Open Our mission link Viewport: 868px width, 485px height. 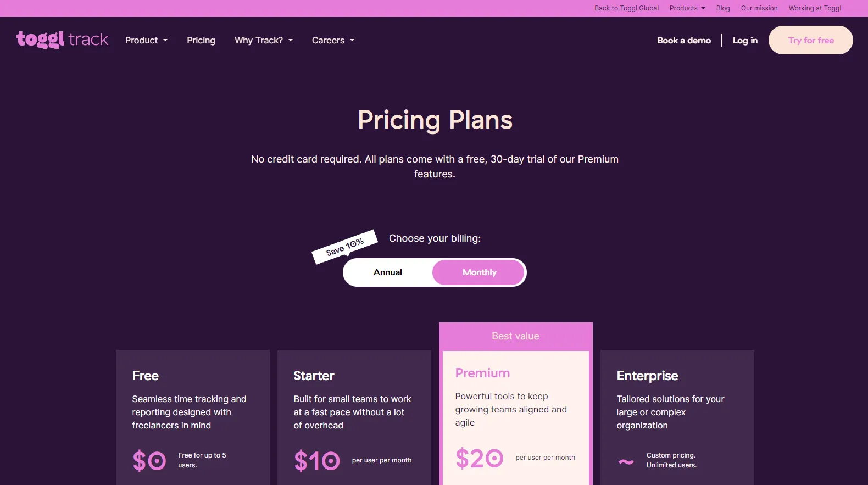pyautogui.click(x=759, y=8)
